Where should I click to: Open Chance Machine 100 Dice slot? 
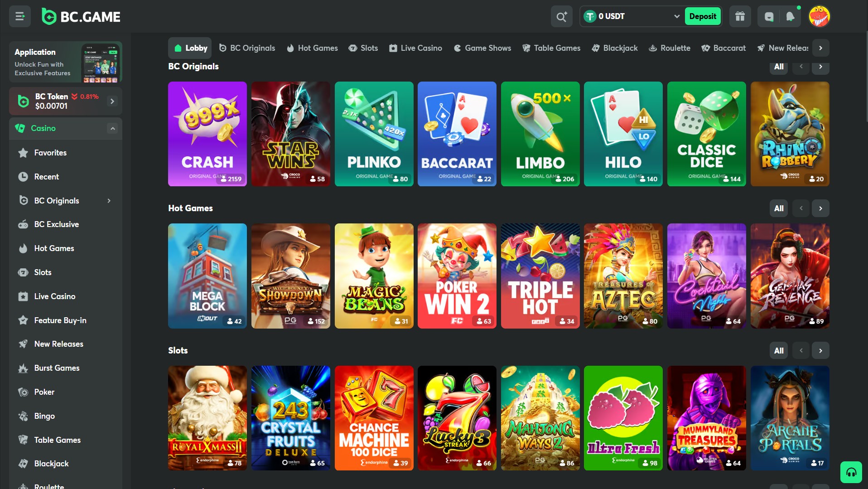(374, 418)
